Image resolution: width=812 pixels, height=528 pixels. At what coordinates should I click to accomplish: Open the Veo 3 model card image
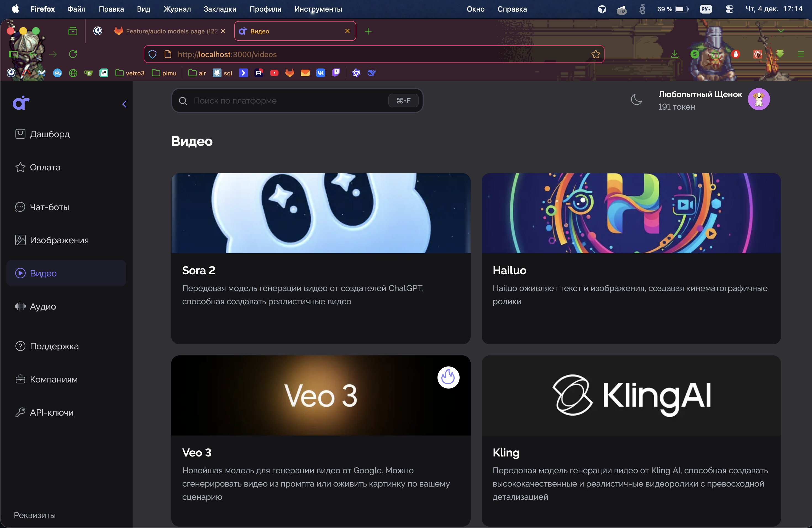pos(321,395)
